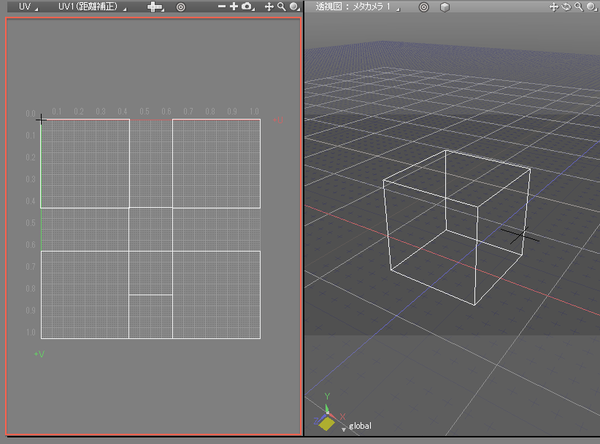Screen dimensions: 600x444
Task: Click the UV origin crosshair at 0.0
Action: coord(41,120)
